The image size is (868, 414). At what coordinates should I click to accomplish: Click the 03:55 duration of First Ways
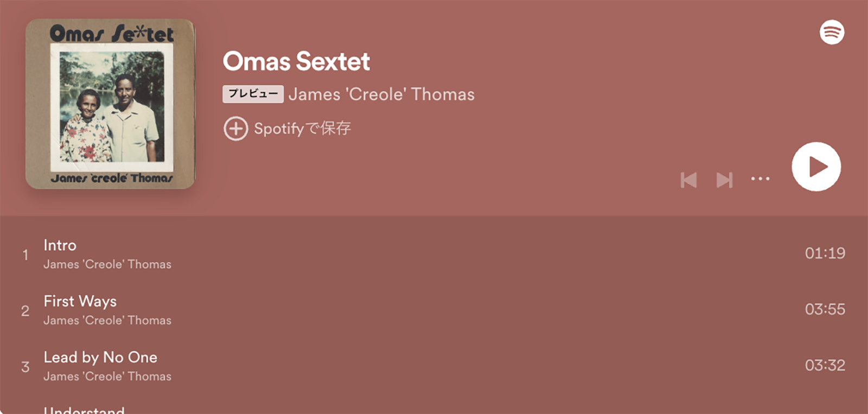[x=825, y=309]
